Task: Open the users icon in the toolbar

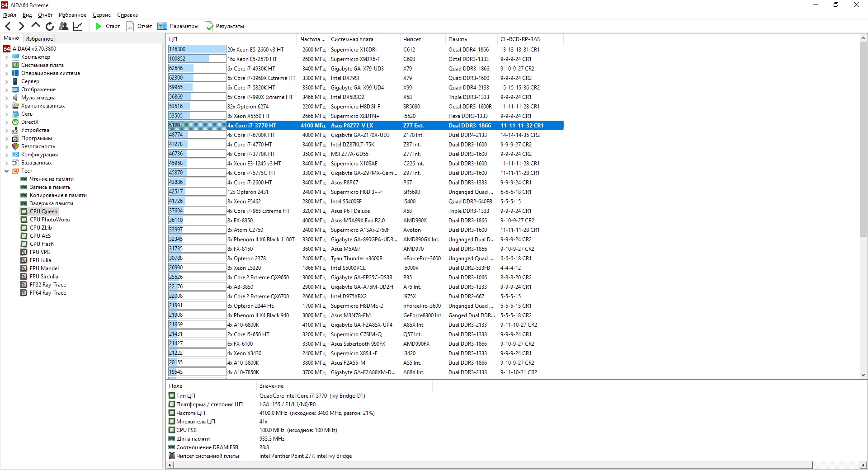Action: (x=64, y=26)
